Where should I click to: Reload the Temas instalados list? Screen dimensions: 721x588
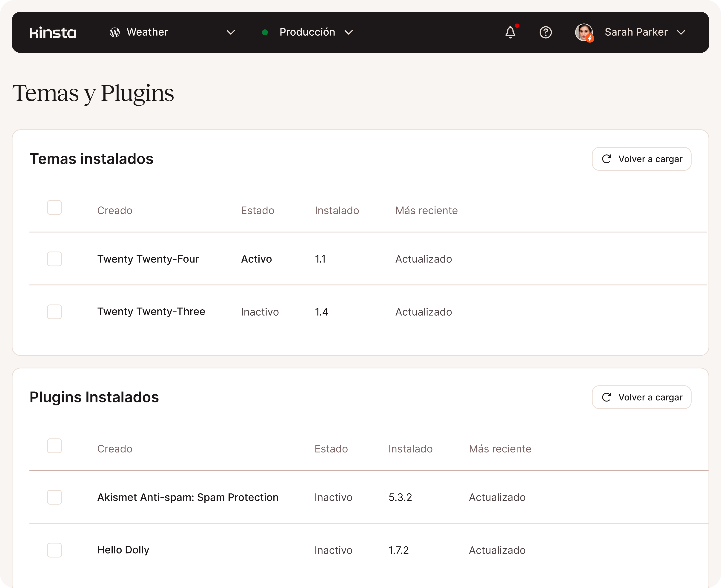(x=641, y=159)
